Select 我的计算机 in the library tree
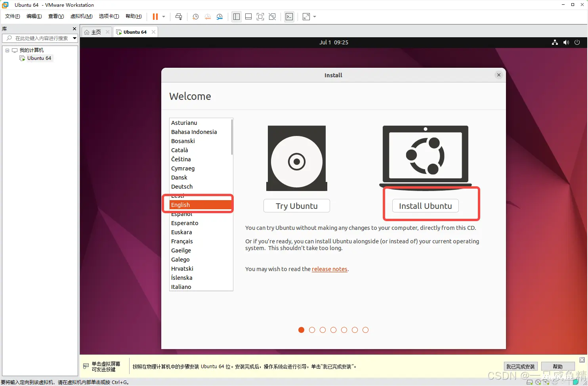 32,50
